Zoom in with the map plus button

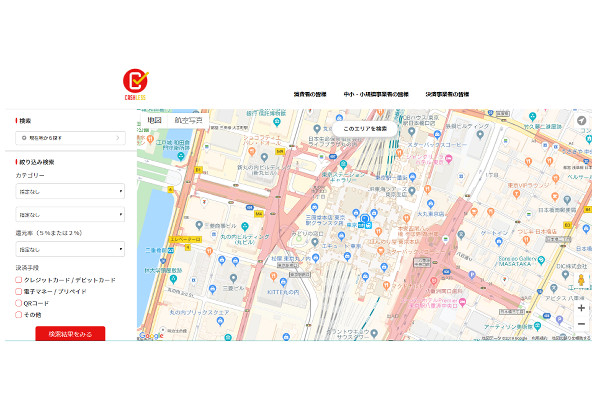coord(581,308)
